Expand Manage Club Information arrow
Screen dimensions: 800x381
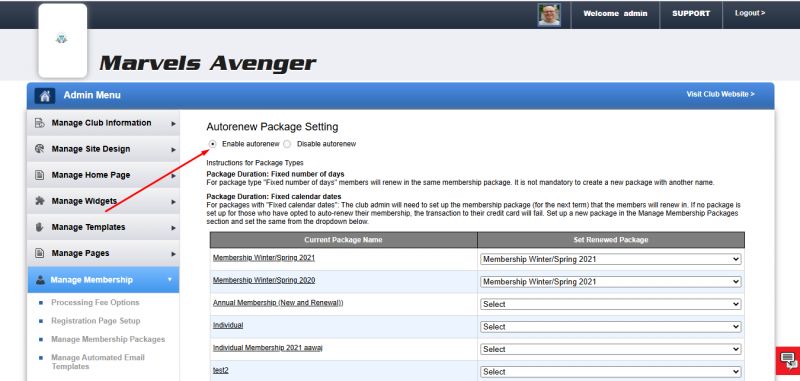(173, 123)
